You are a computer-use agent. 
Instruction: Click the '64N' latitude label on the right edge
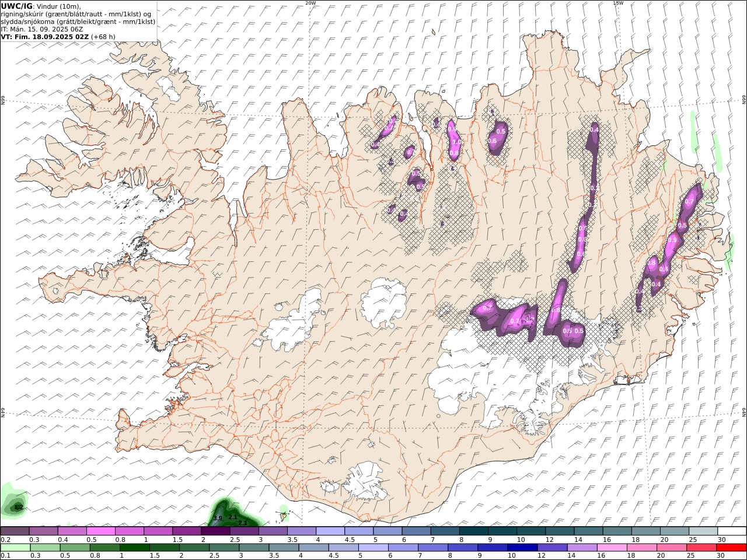744,412
